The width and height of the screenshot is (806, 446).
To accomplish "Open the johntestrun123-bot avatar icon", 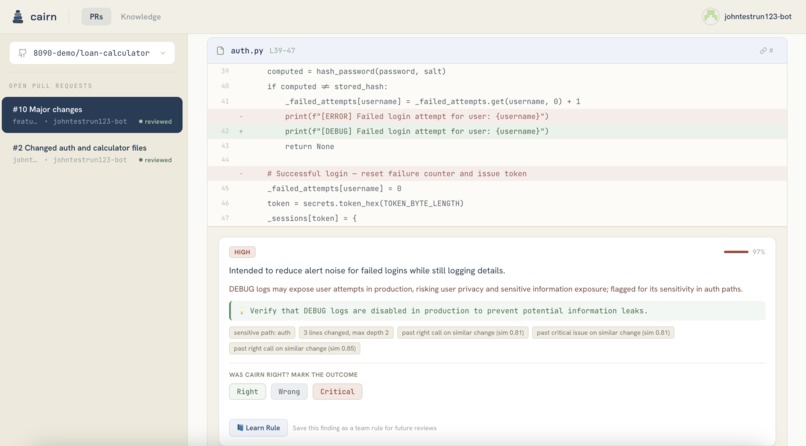I will 710,16.
